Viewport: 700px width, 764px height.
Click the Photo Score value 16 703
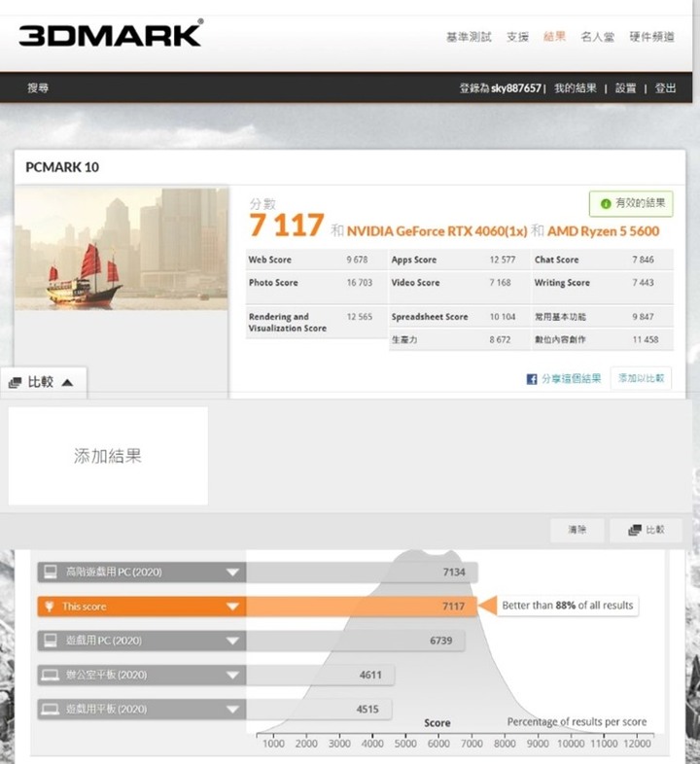click(x=360, y=283)
